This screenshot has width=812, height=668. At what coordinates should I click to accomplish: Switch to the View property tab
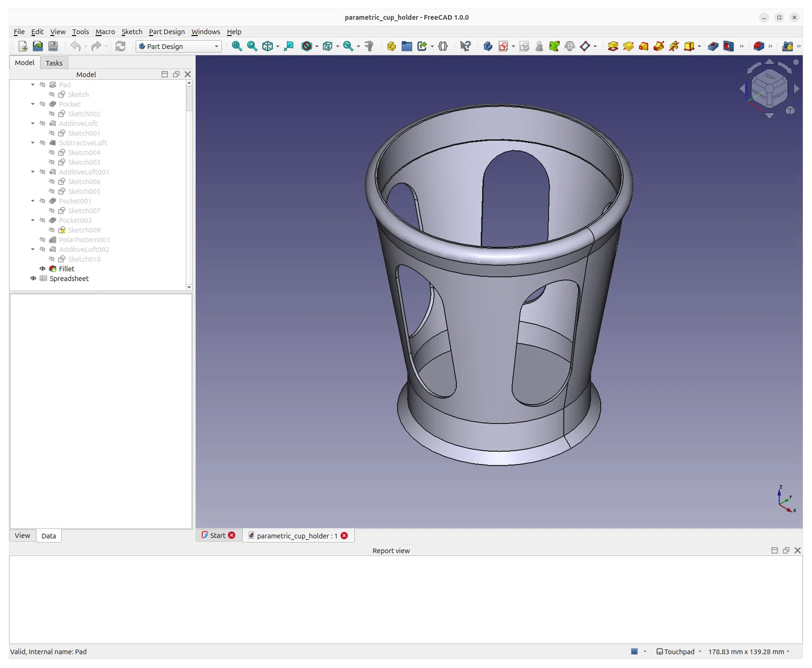click(22, 536)
